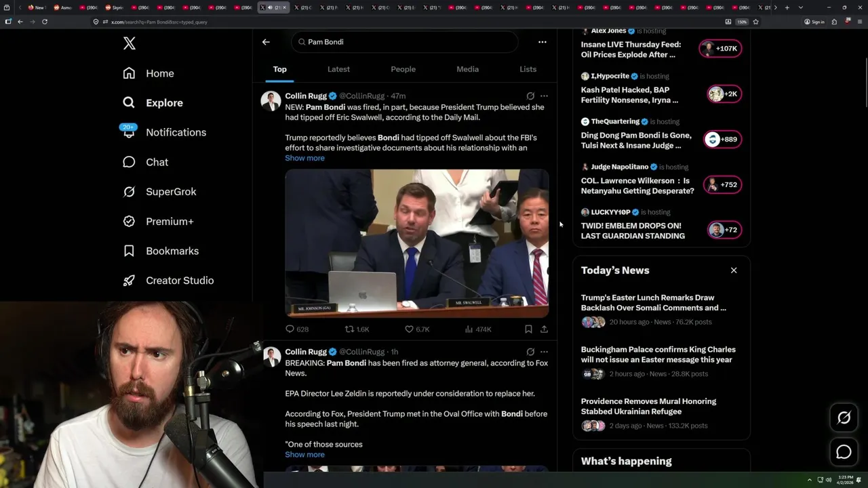Image resolution: width=868 pixels, height=488 pixels.
Task: Expand the browser tab list dropdown
Action: pos(801,7)
